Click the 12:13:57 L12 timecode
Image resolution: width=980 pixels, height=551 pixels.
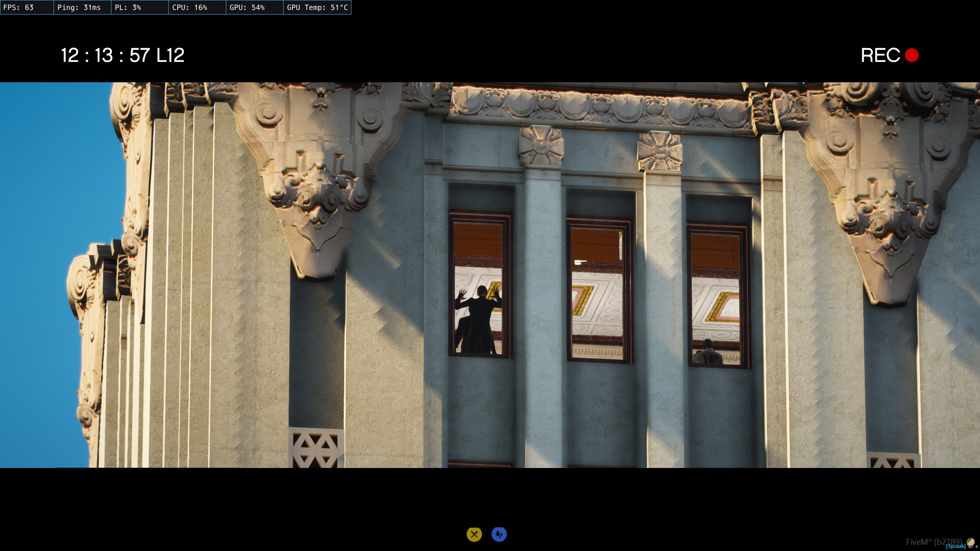pyautogui.click(x=122, y=55)
